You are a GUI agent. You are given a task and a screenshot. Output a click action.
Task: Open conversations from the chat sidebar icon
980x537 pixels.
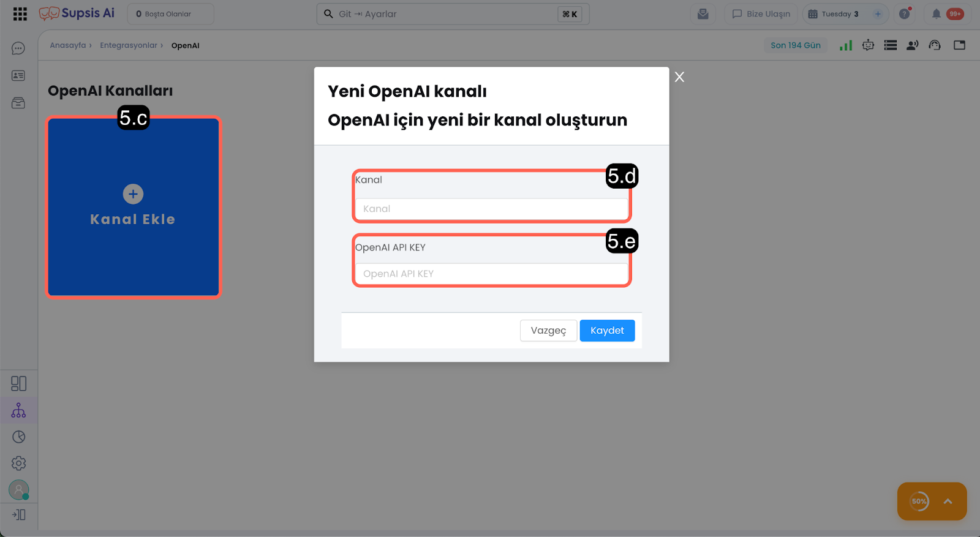[x=18, y=48]
